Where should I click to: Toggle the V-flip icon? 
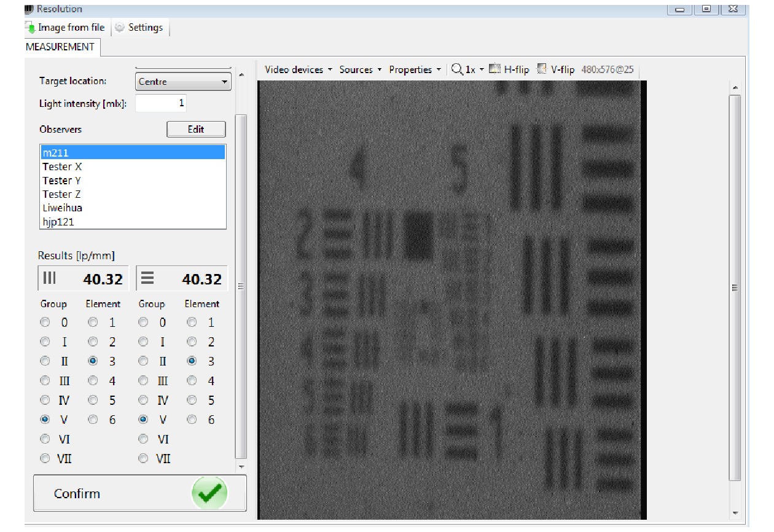pos(542,69)
